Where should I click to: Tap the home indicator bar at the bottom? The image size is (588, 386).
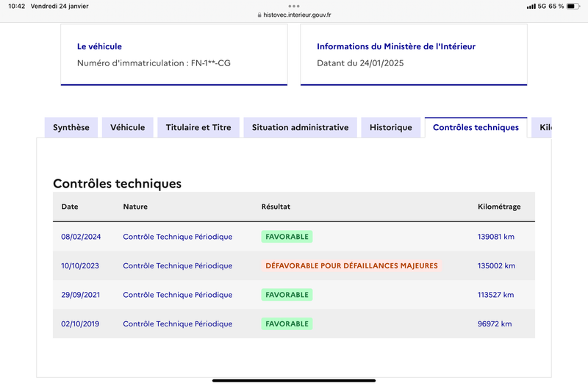coord(294,380)
